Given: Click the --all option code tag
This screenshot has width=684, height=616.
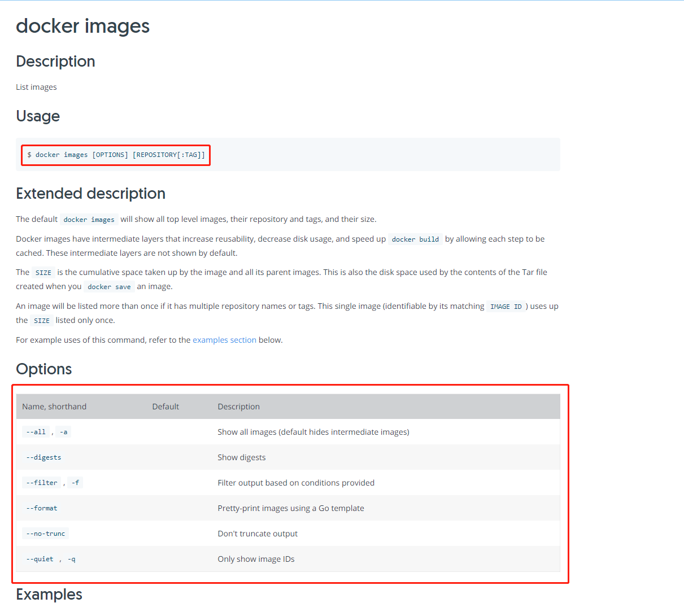Looking at the screenshot, I should (x=36, y=432).
